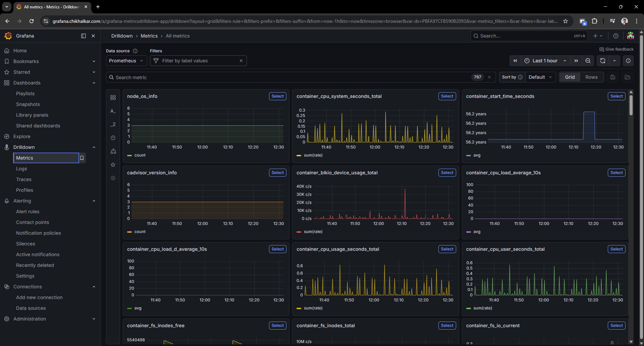Select the node_os_info metric panel
644x346 pixels.
pos(277,96)
